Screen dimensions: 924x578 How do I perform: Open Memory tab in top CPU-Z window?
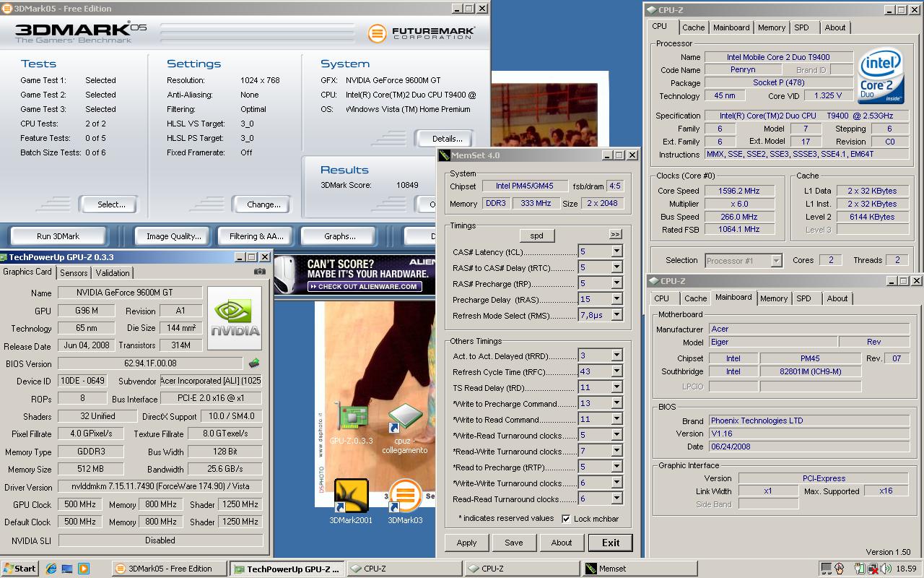pyautogui.click(x=772, y=27)
